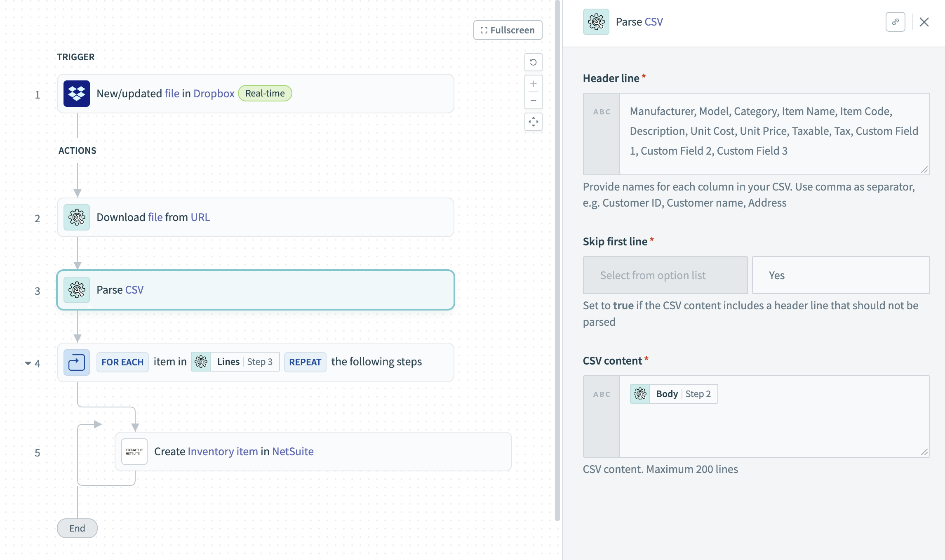Select the Parse CSV panel title

(x=639, y=21)
